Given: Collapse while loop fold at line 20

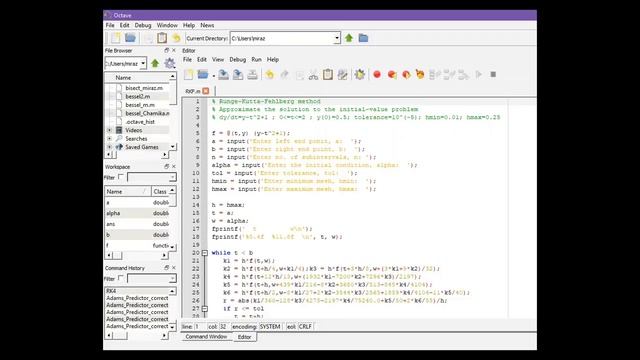Looking at the screenshot, I should 205,253.
